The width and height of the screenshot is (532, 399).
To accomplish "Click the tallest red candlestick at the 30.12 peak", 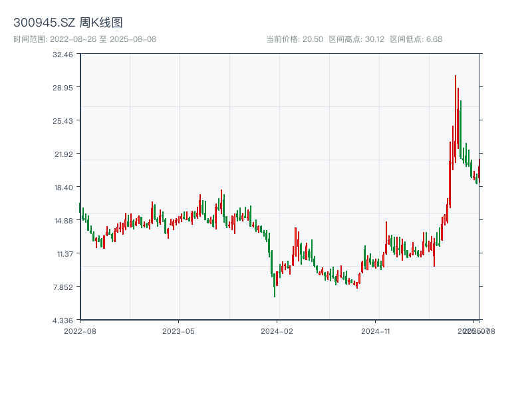I will [456, 119].
